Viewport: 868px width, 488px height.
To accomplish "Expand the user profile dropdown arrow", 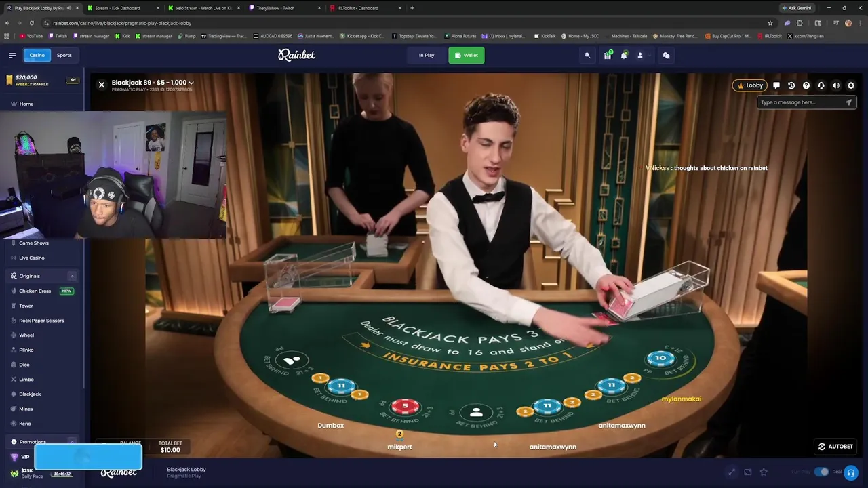I will pos(649,56).
